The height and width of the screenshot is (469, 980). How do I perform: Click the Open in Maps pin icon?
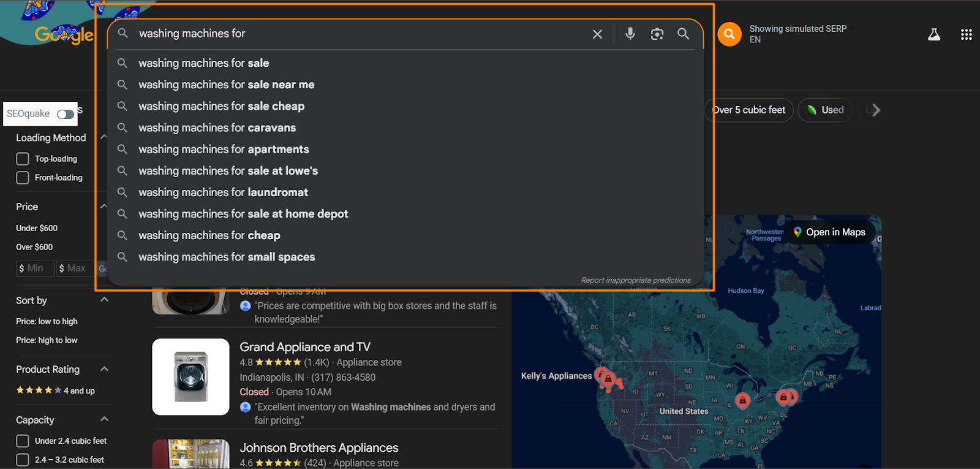coord(797,232)
